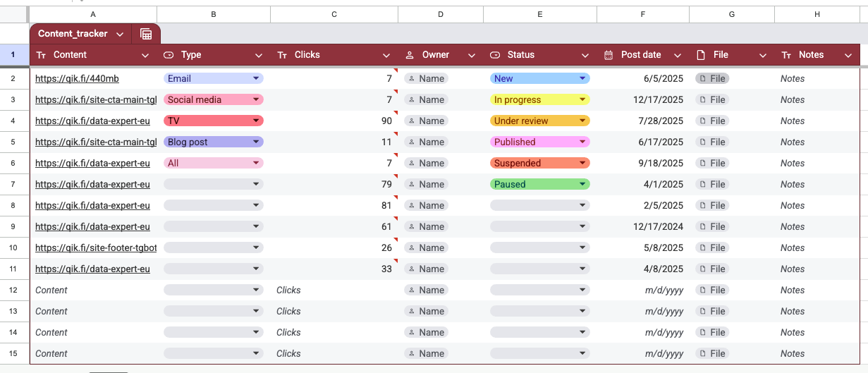
Task: Select row 1 header number
Action: (x=13, y=55)
